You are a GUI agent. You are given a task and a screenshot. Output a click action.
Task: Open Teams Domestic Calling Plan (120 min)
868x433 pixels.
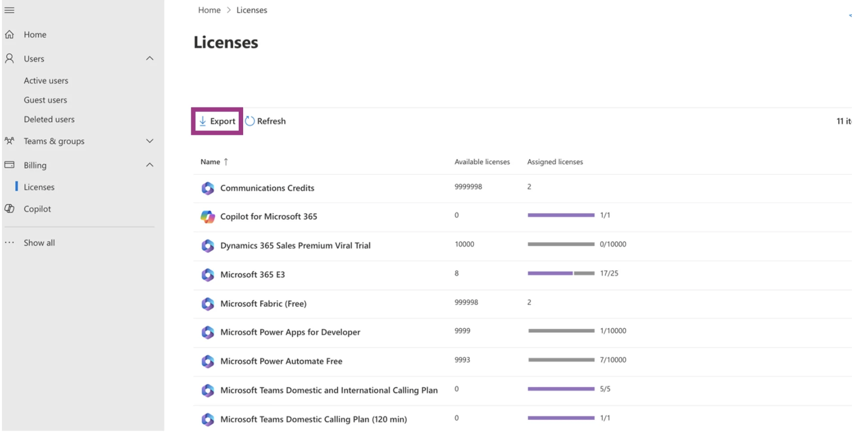pos(313,419)
